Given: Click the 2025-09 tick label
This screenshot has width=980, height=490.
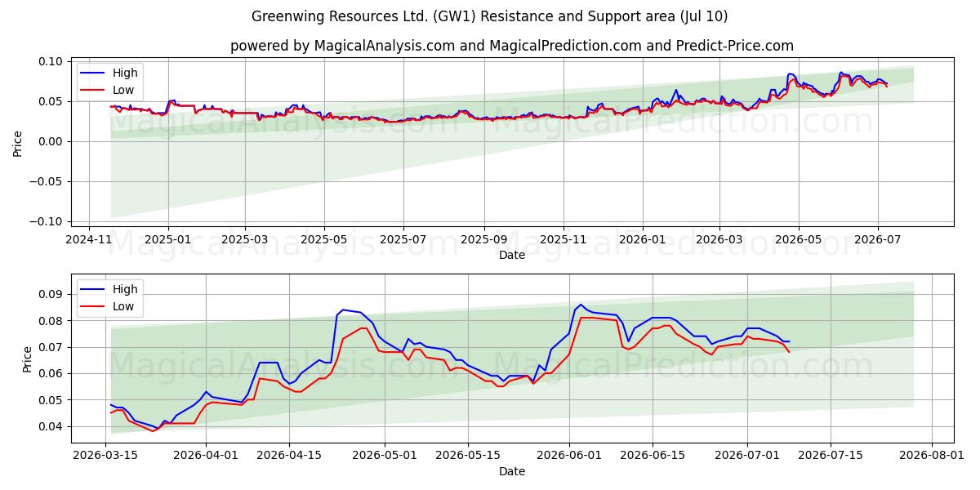Looking at the screenshot, I should coord(483,239).
